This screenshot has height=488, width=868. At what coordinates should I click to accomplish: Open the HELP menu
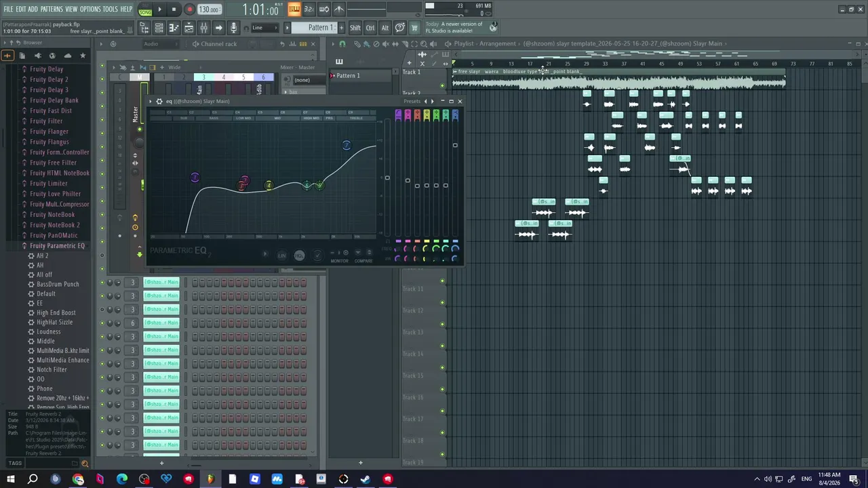tap(126, 9)
